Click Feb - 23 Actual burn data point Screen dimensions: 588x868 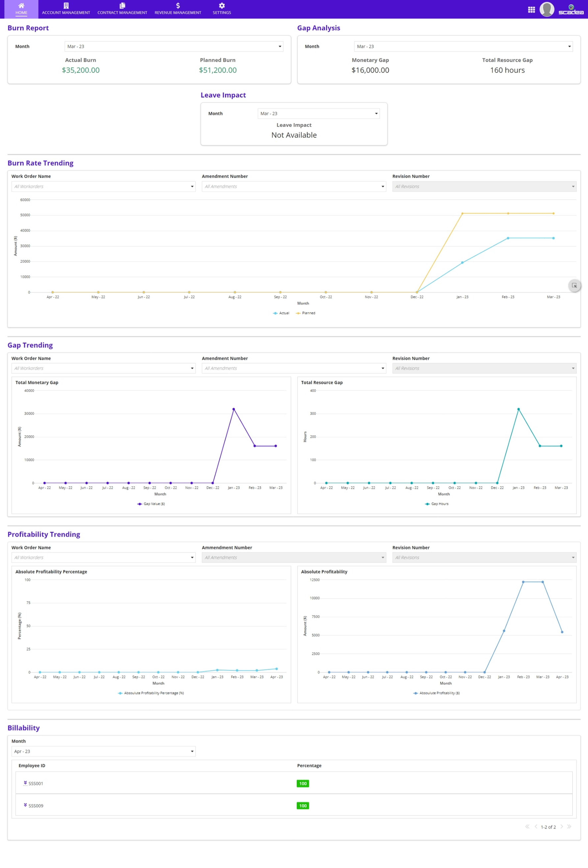[x=508, y=238]
